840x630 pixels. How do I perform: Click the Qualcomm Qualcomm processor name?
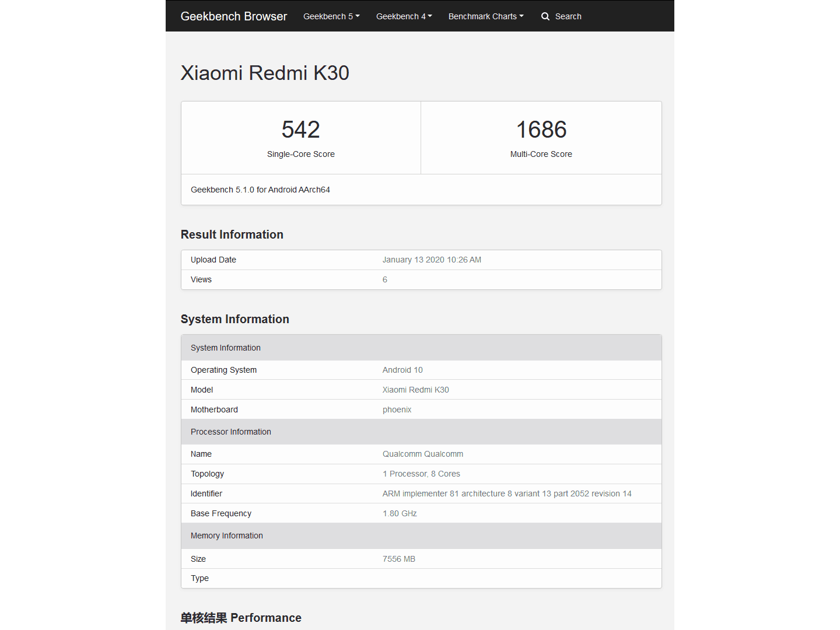(423, 454)
